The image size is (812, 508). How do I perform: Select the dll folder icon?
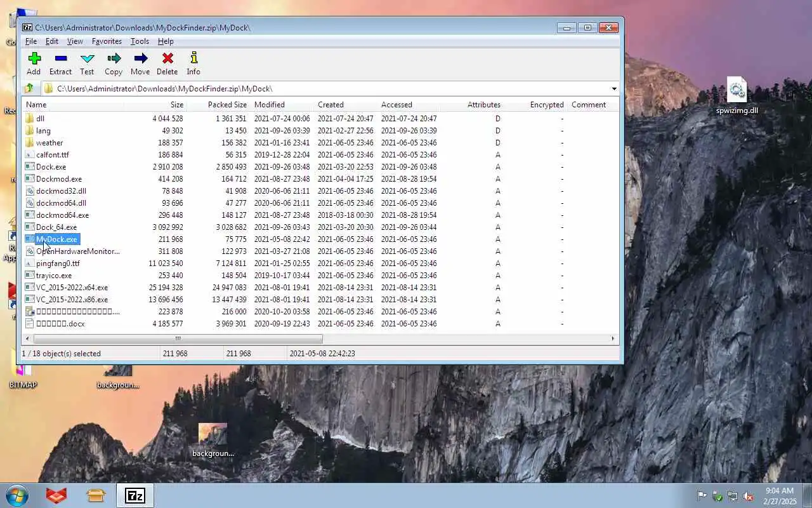[x=29, y=118]
